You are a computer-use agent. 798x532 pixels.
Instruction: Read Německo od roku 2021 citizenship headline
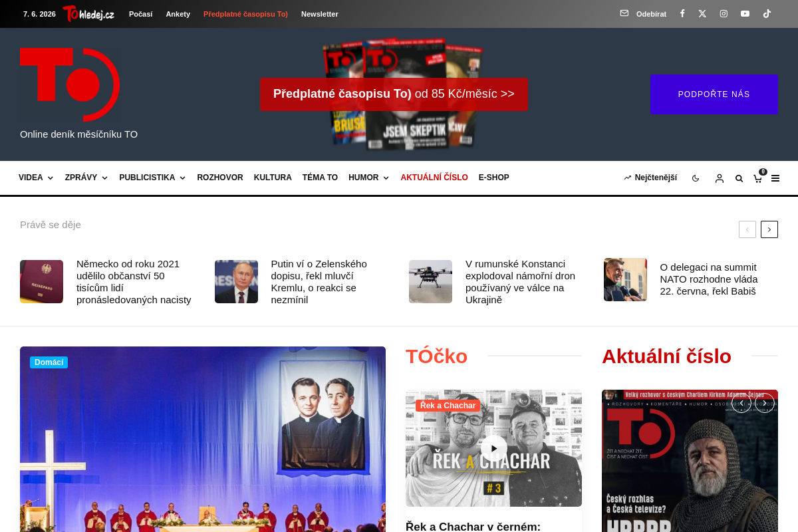coord(134,281)
